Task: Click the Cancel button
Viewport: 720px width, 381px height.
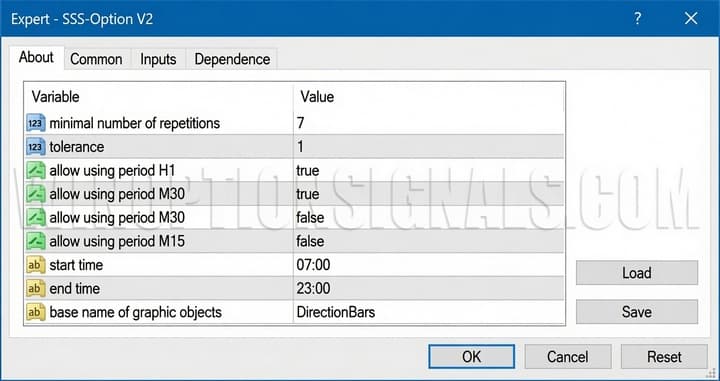Action: (568, 357)
